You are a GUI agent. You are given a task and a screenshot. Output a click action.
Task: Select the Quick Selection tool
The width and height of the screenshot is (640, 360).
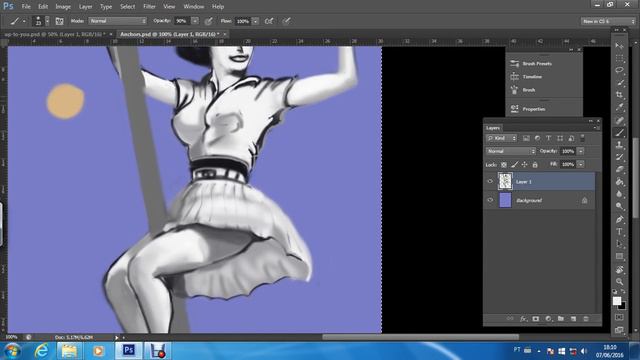point(619,82)
